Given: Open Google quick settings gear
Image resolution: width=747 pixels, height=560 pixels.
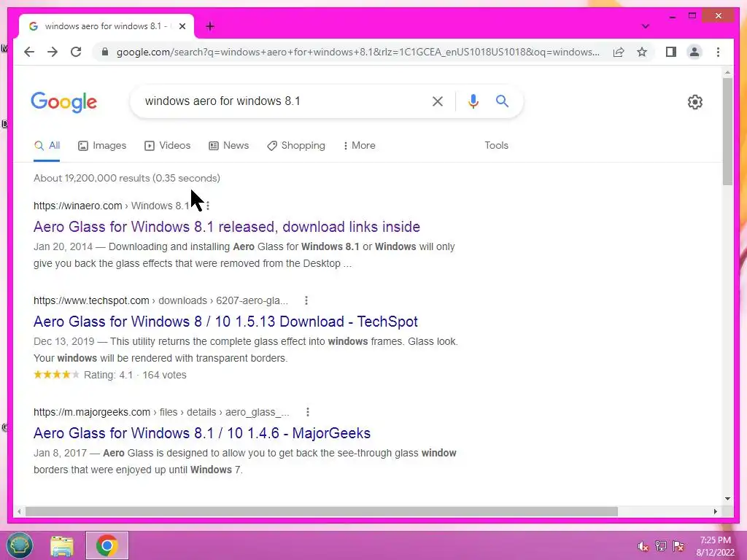Looking at the screenshot, I should pos(695,102).
